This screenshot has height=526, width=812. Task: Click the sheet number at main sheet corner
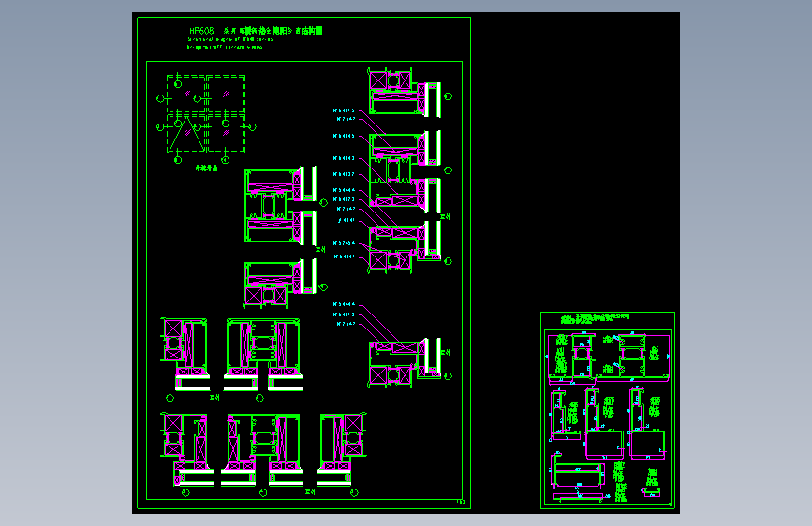(461, 501)
